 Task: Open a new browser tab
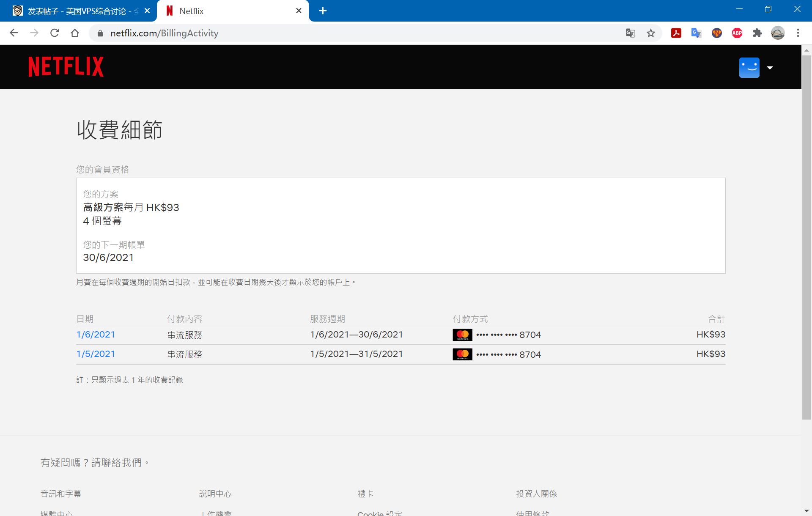click(323, 11)
